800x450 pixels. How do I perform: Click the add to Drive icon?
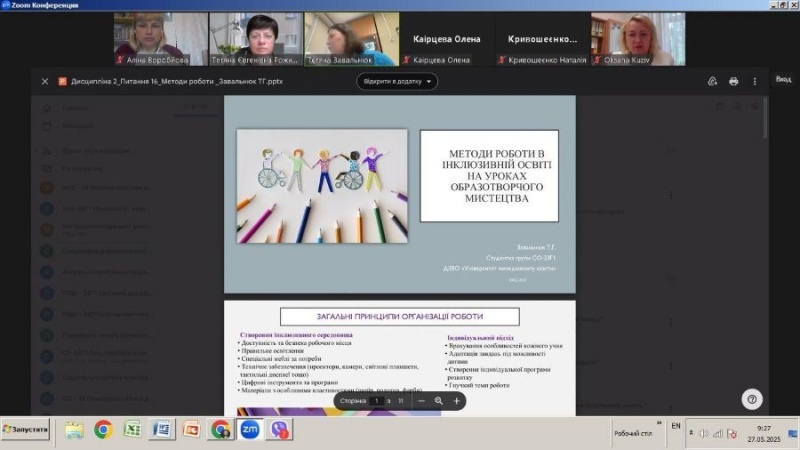[x=712, y=81]
